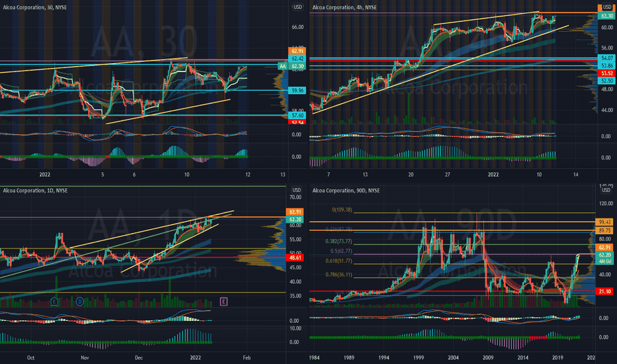The width and height of the screenshot is (617, 364).
Task: Click the 62.20 countdown price label in the 90D chart
Action: click(x=604, y=257)
